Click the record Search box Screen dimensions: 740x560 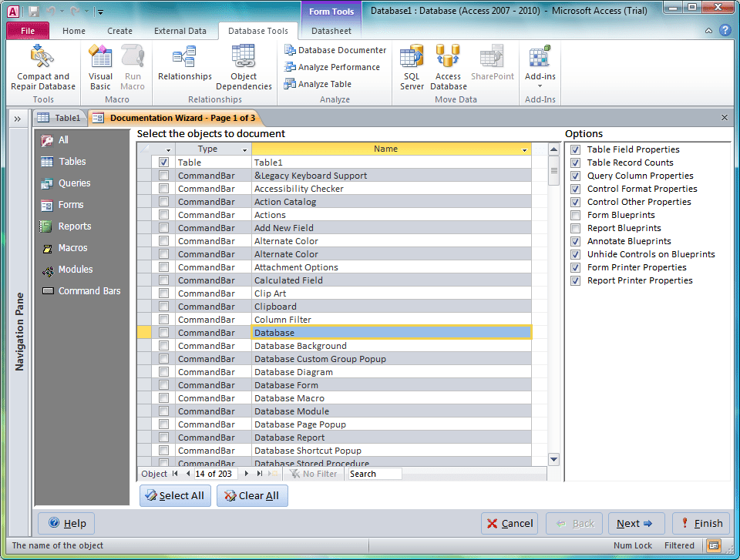375,474
